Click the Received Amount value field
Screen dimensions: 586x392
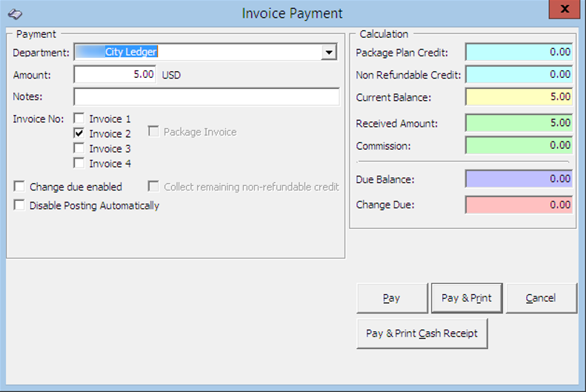[x=519, y=123]
